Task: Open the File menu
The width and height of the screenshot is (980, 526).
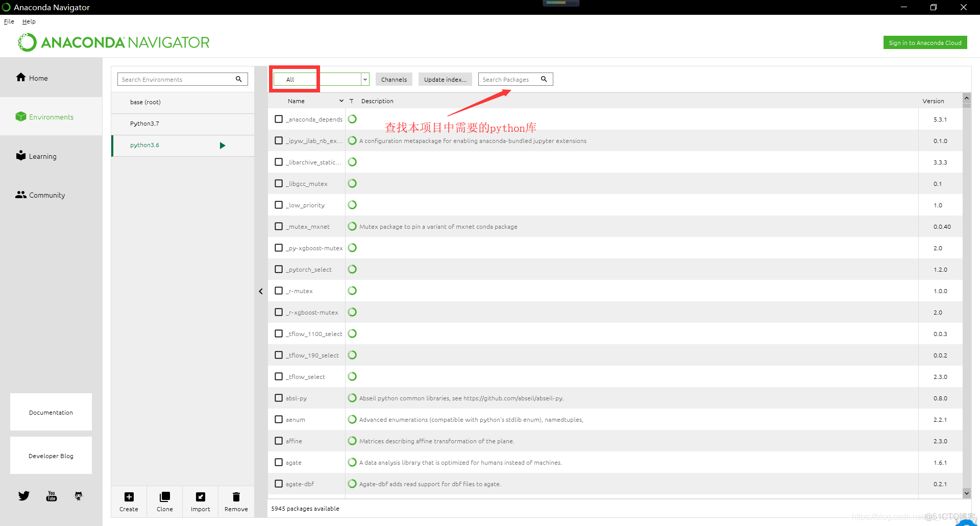Action: [9, 21]
